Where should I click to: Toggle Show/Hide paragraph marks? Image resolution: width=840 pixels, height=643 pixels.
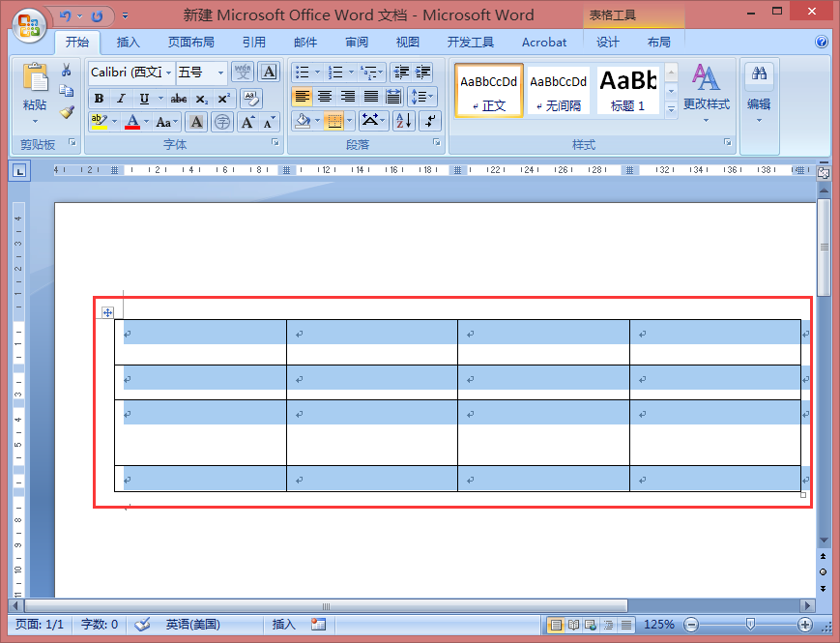point(430,121)
